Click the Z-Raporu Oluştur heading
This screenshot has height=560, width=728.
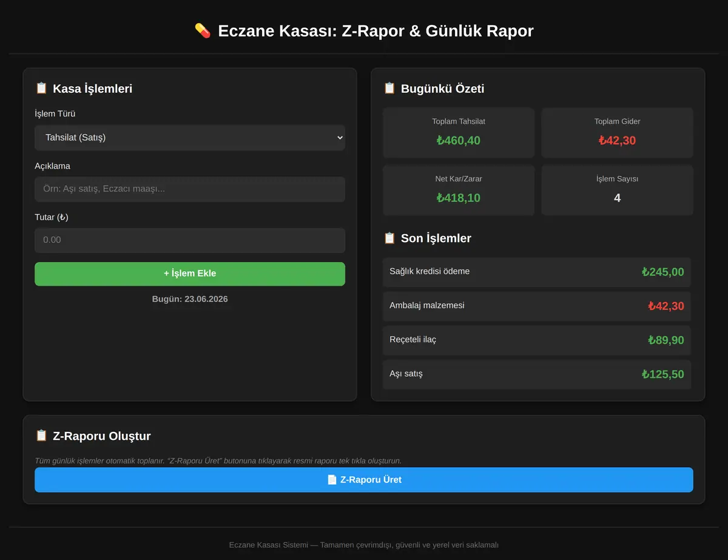click(x=102, y=436)
